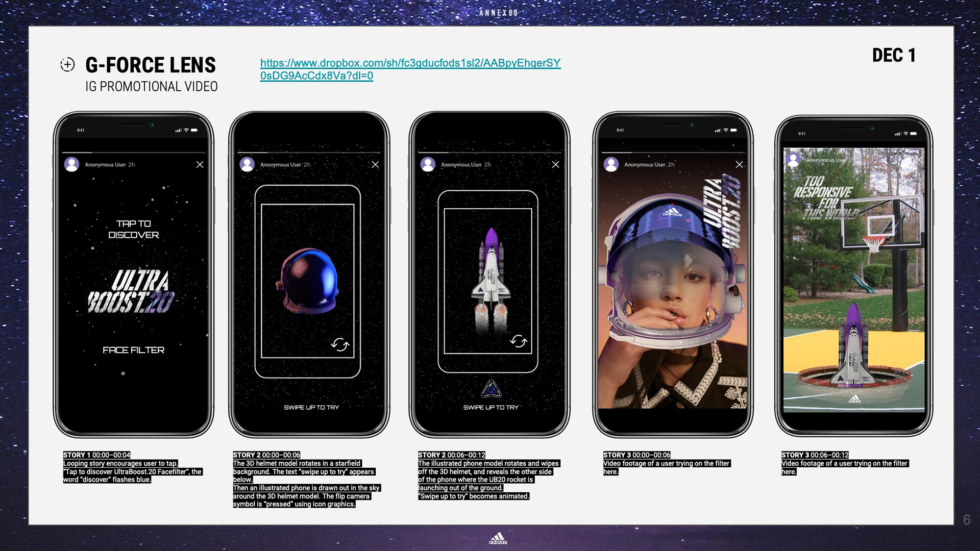Click the fifth phone's Anonymous User avatar

click(793, 159)
